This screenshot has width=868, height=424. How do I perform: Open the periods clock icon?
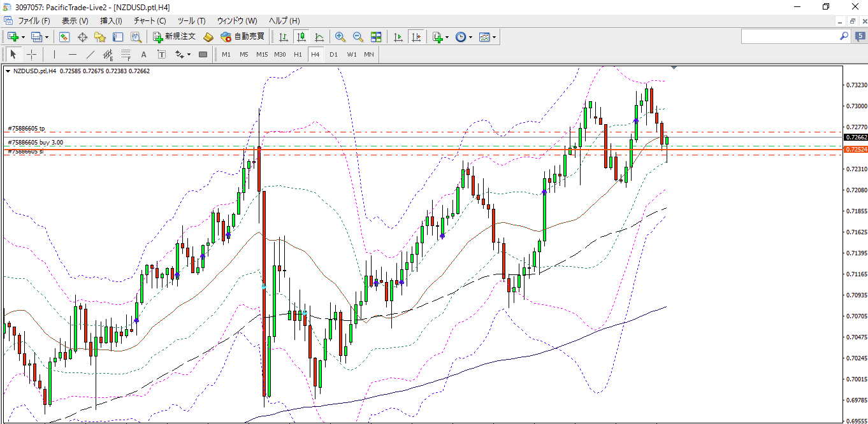[461, 37]
